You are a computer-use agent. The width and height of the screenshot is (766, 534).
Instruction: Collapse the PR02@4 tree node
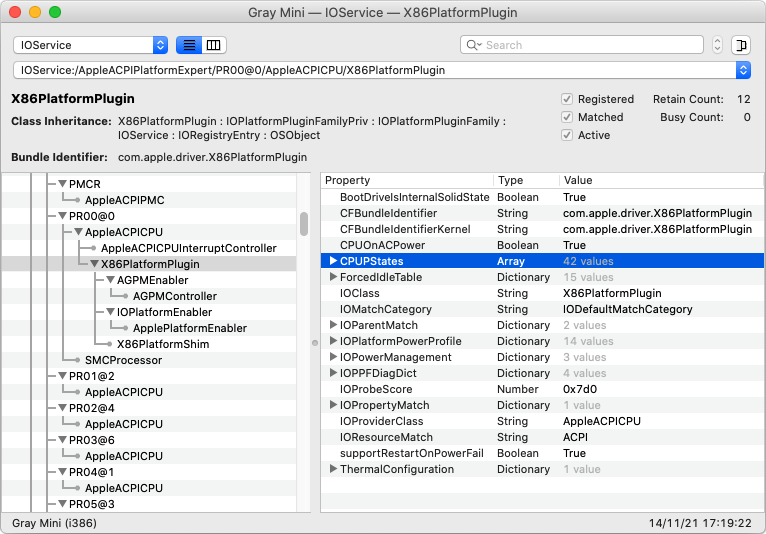click(62, 408)
